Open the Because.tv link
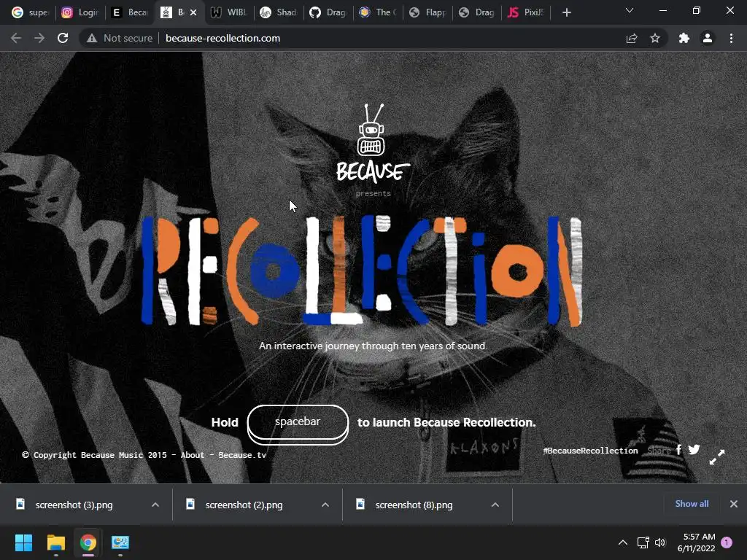 242,455
